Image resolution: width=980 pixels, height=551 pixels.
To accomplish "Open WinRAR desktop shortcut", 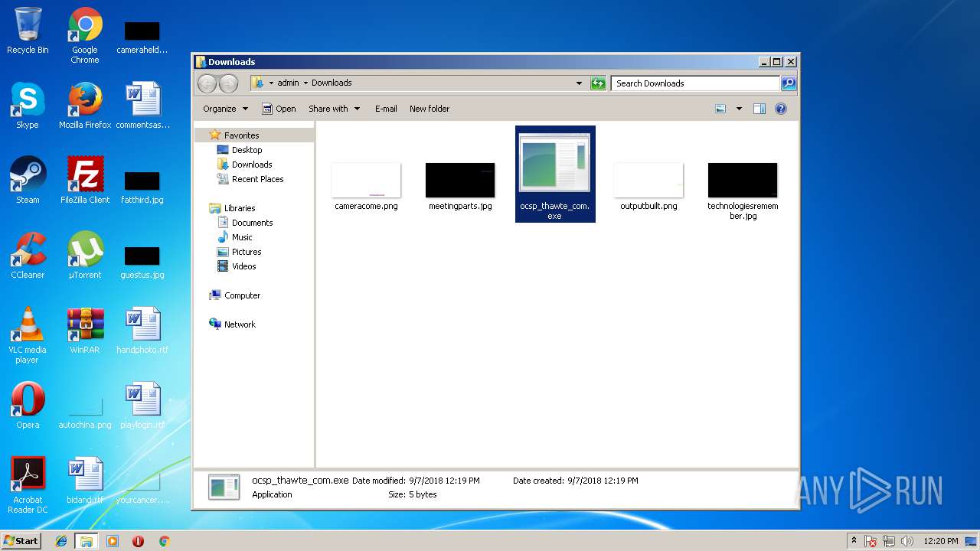I will [x=85, y=331].
